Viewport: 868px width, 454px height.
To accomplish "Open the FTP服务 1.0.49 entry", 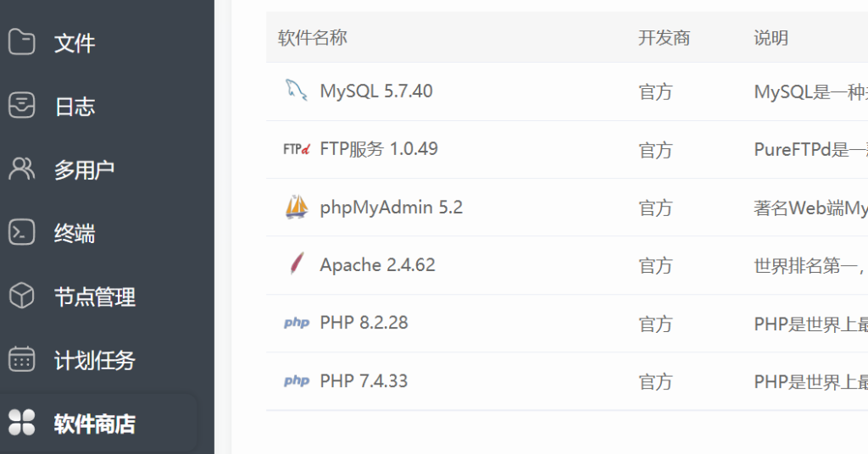I will 379,149.
